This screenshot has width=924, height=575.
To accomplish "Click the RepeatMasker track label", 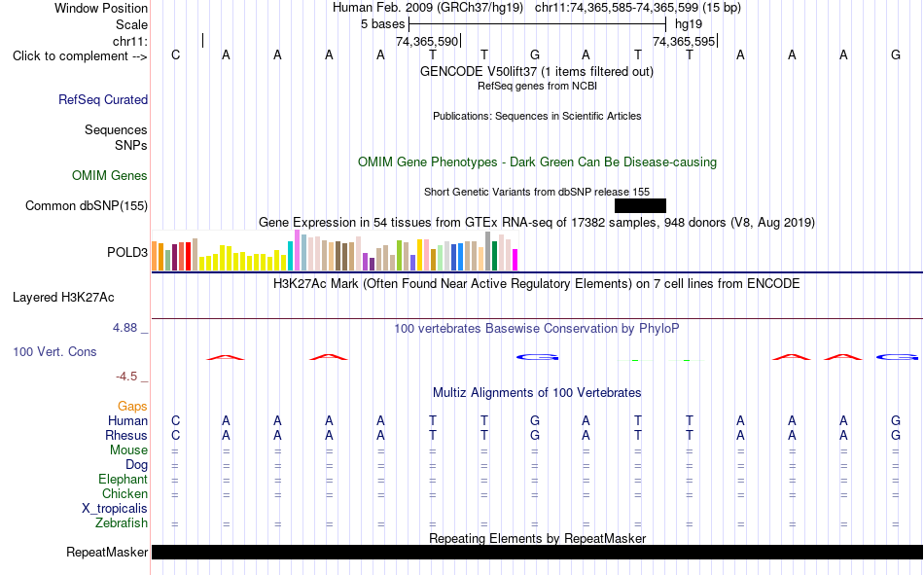I will coord(107,553).
